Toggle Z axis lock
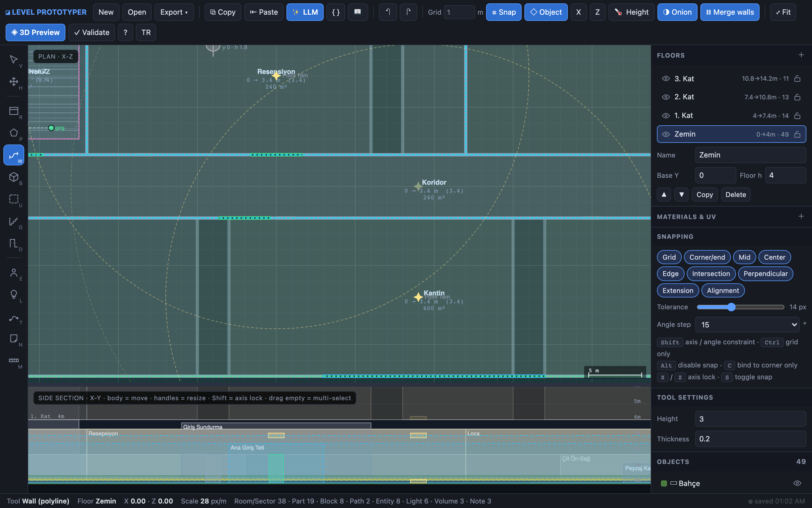This screenshot has height=508, width=812. pos(597,12)
